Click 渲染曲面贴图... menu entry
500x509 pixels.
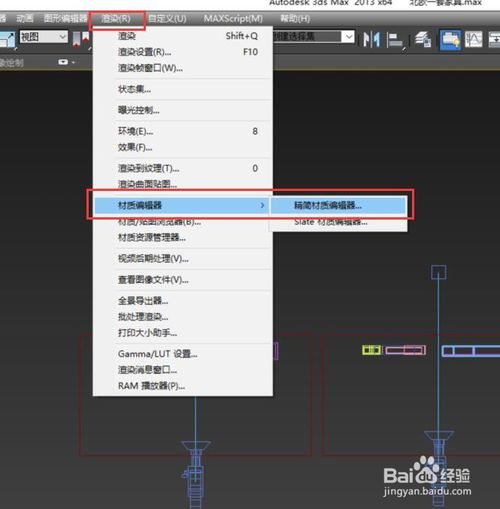click(x=183, y=184)
